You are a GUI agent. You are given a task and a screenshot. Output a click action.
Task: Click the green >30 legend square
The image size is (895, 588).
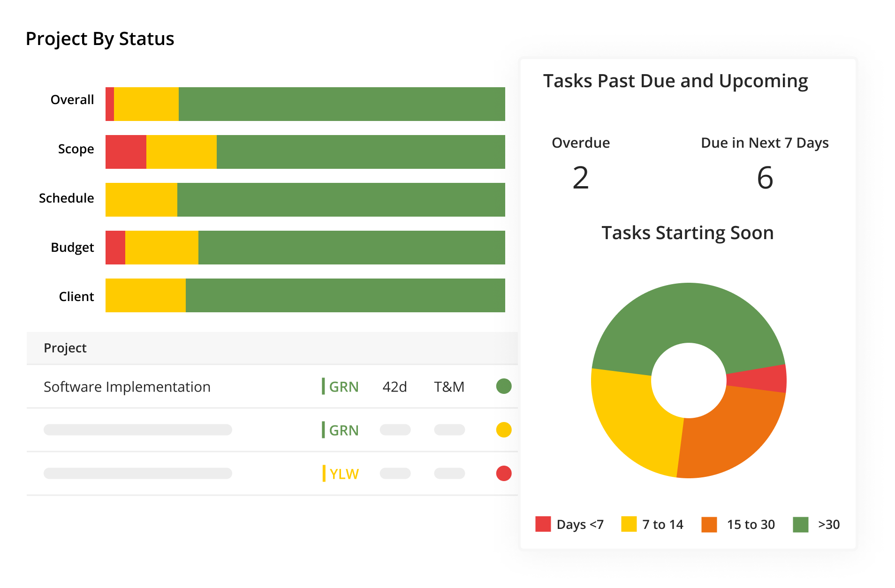point(801,524)
